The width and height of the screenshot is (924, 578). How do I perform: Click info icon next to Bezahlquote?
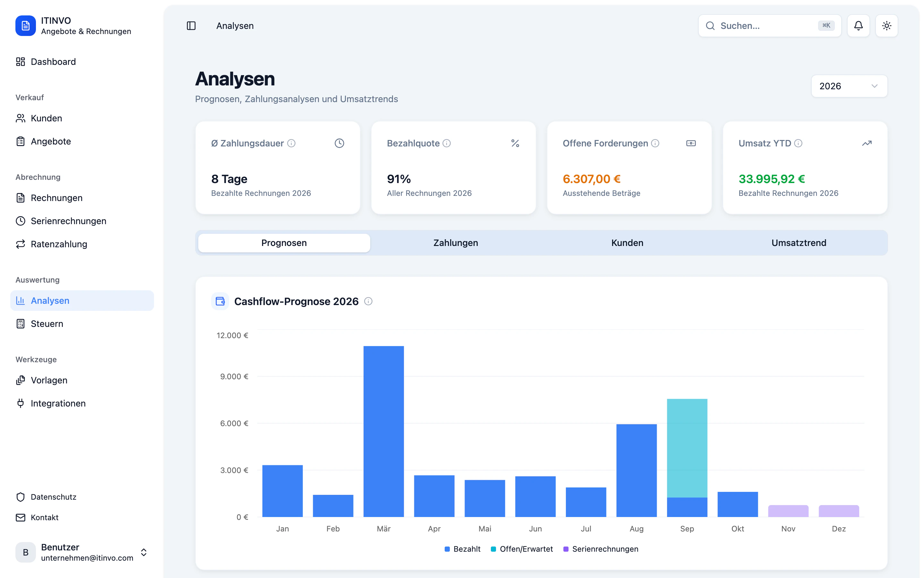coord(447,143)
